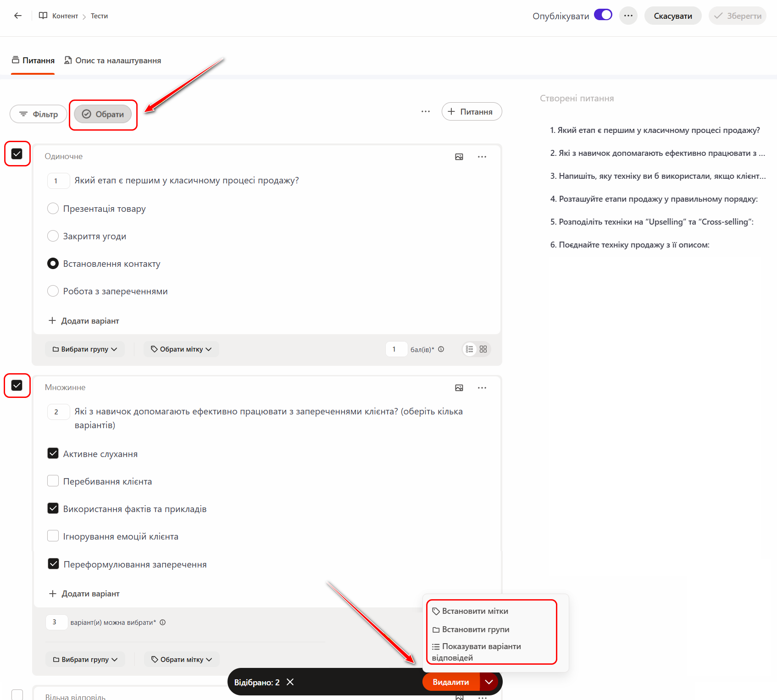Switch to grid layout for answer options

(x=483, y=349)
